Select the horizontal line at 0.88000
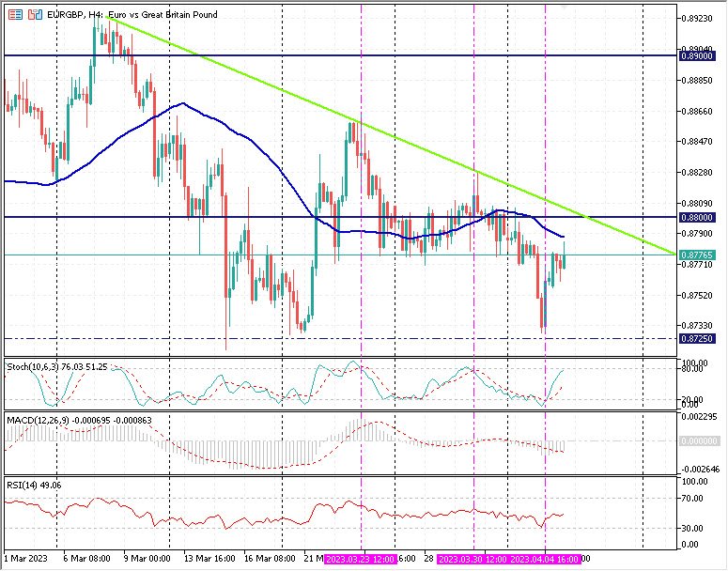The width and height of the screenshot is (728, 571). click(x=188, y=217)
